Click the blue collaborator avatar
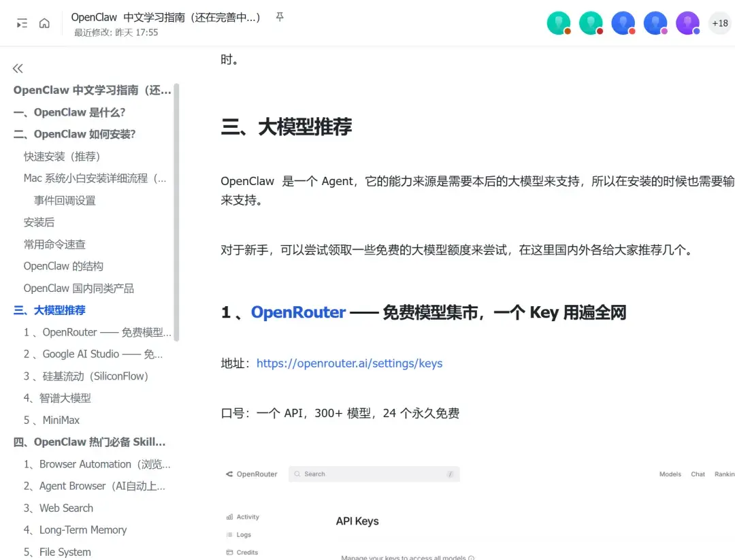 623,22
